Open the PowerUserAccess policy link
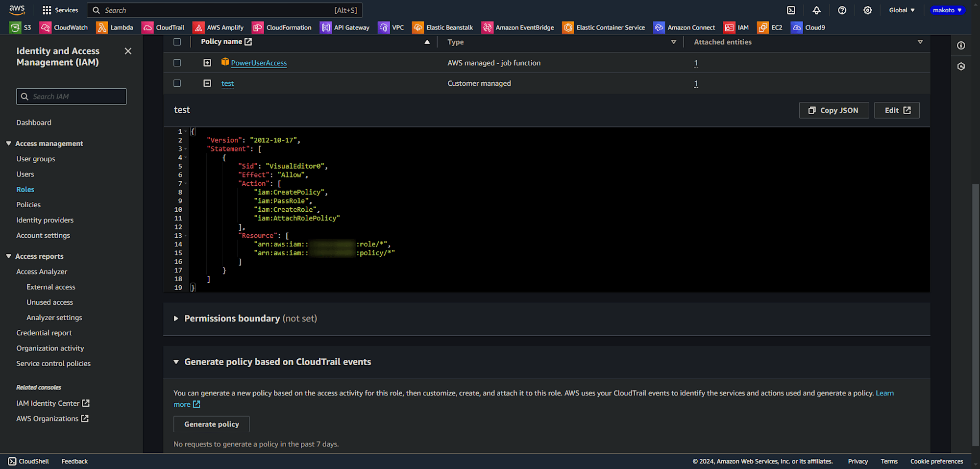Viewport: 980px width, 469px height. pyautogui.click(x=259, y=63)
